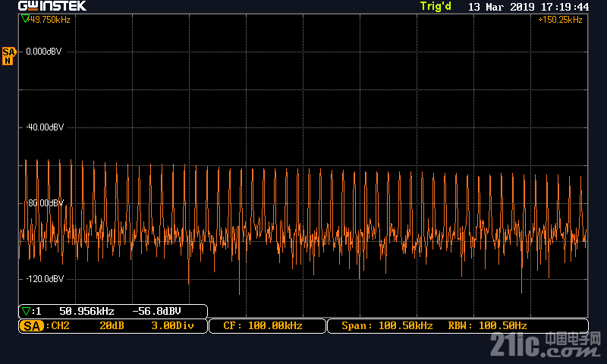The image size is (607, 364).
Task: Click the marker frequency 50.956kHz
Action: [86, 311]
